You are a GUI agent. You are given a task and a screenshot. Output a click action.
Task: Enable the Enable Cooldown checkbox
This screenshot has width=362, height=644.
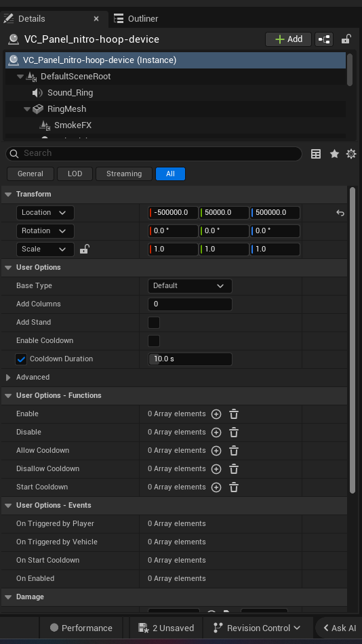pos(154,341)
